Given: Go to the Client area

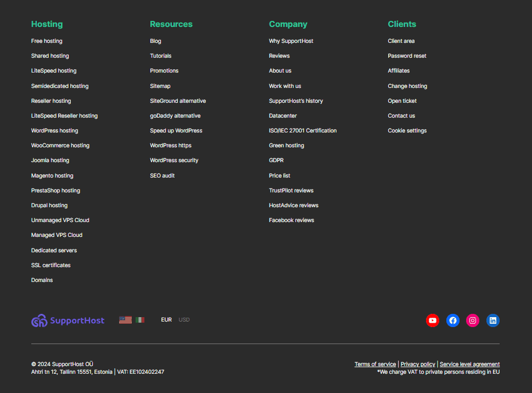Looking at the screenshot, I should (401, 41).
